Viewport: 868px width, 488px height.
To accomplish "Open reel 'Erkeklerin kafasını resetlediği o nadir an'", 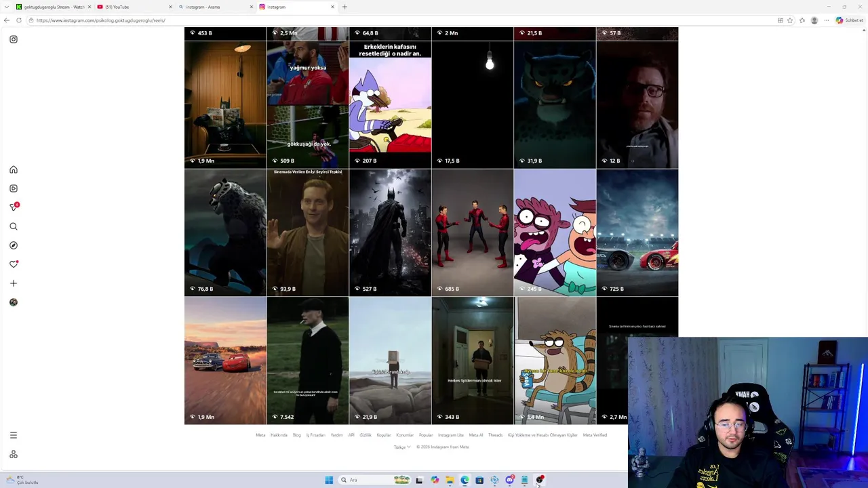I will [x=390, y=104].
